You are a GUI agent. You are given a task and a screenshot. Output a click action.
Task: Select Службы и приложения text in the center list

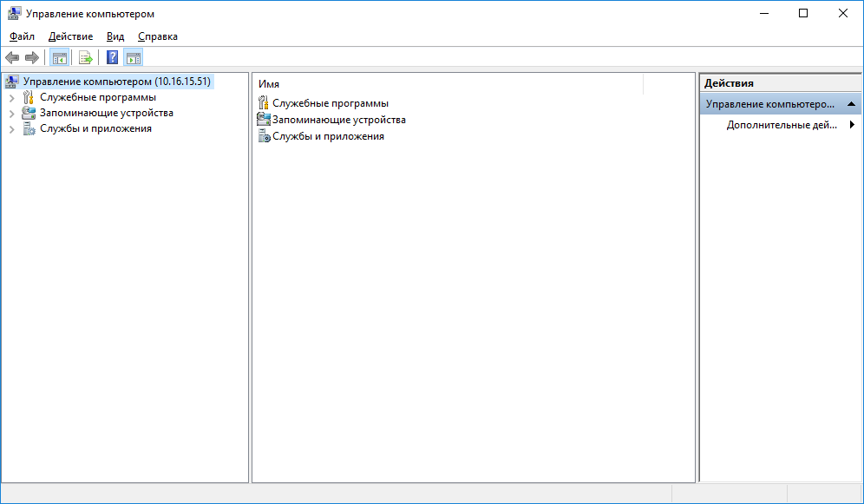[329, 136]
